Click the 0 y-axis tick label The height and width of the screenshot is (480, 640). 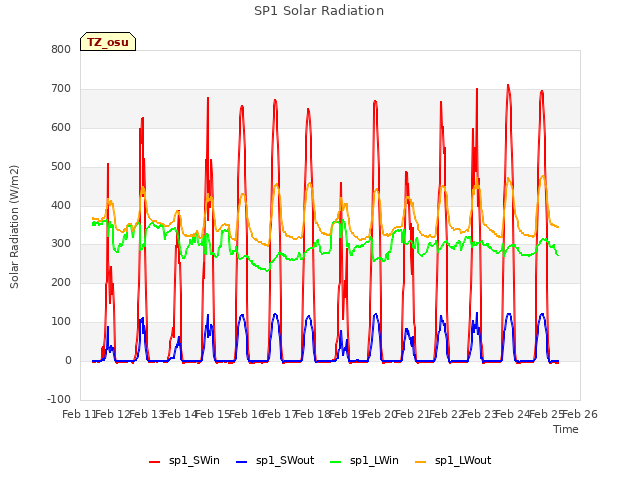coord(68,360)
